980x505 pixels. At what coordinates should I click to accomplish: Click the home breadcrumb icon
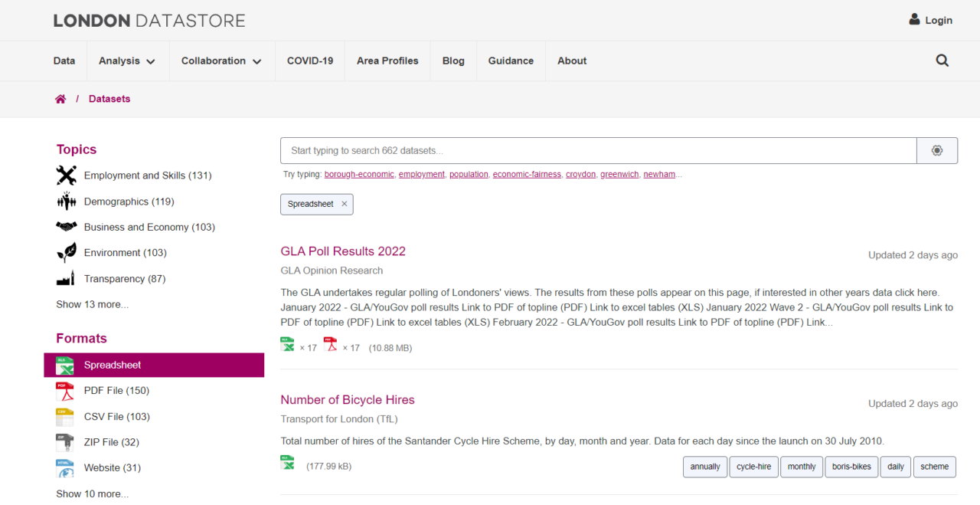pos(60,98)
